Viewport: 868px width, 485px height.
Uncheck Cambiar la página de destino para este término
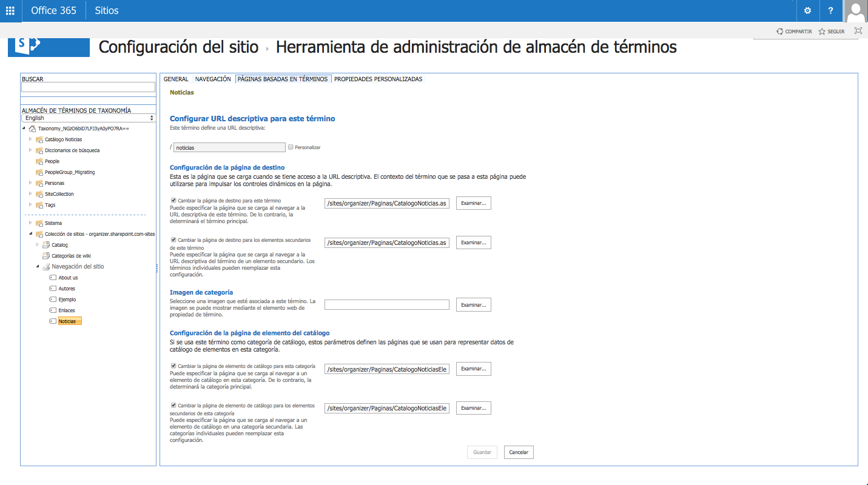click(173, 201)
